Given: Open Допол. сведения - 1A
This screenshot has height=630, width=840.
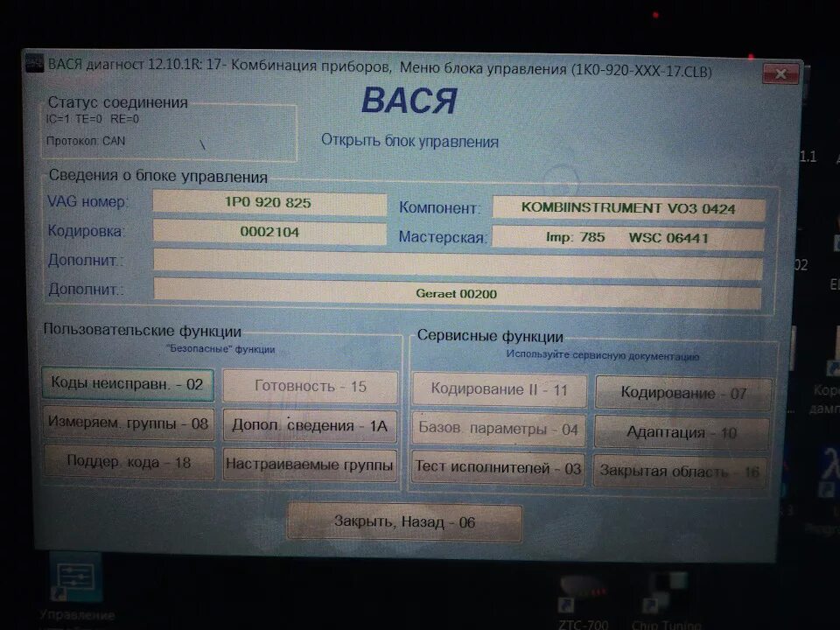Looking at the screenshot, I should (x=310, y=426).
